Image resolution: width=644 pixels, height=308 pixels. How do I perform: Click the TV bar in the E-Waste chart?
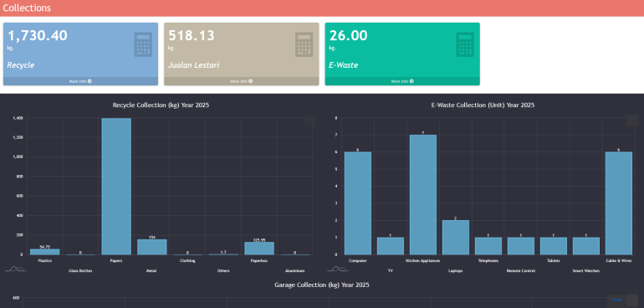tap(391, 246)
